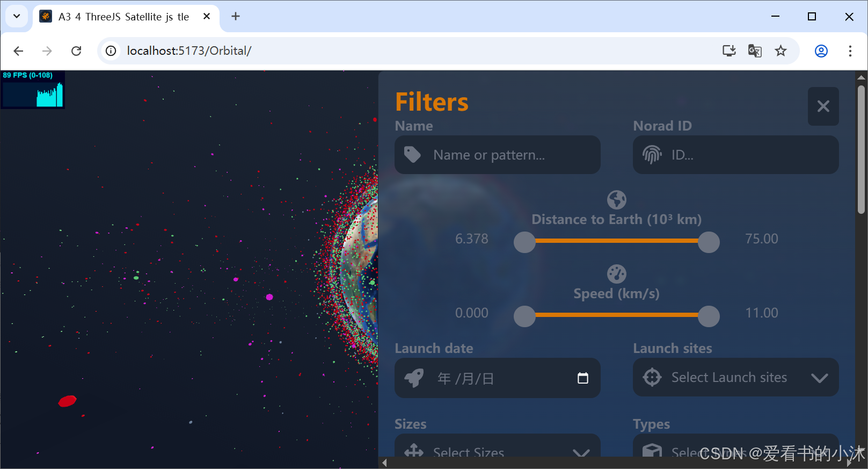Click the Speed maximum value 11.00

(761, 313)
